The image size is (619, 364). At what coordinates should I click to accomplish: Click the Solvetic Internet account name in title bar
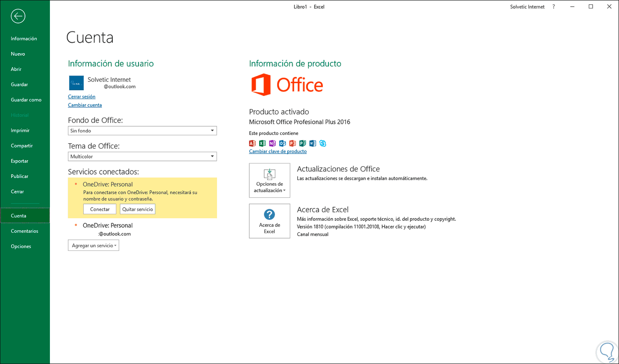527,7
